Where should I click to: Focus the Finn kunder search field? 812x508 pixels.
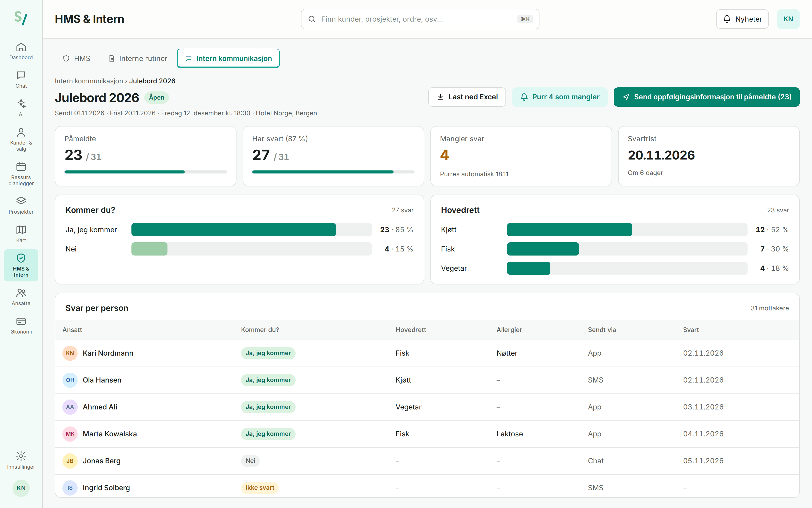pyautogui.click(x=420, y=19)
